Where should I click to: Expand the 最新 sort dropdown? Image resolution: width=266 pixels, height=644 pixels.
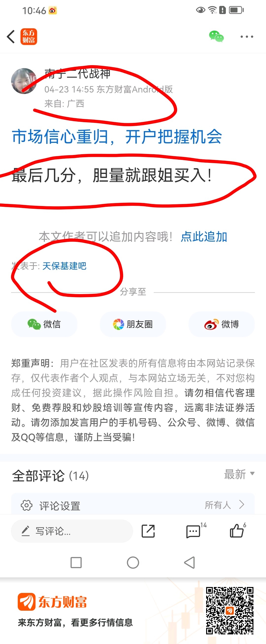coord(239,474)
